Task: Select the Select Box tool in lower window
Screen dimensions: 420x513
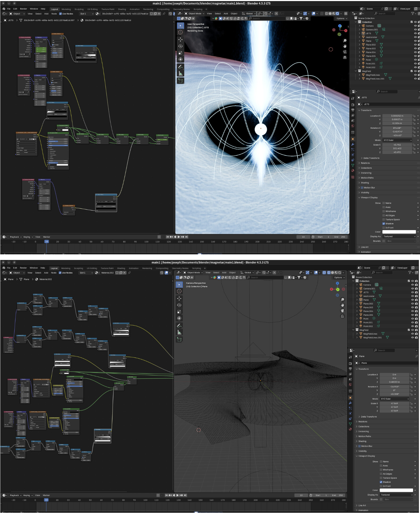Action: [179, 284]
